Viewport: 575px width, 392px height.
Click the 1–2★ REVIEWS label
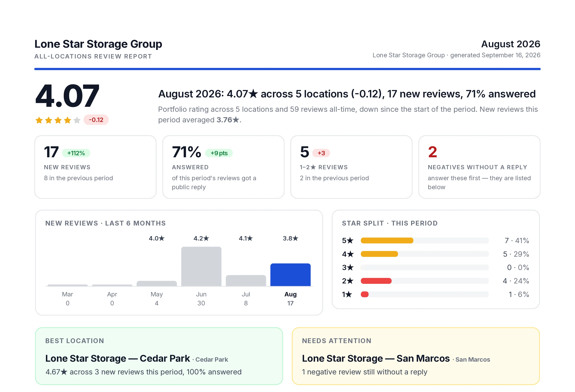click(x=324, y=167)
